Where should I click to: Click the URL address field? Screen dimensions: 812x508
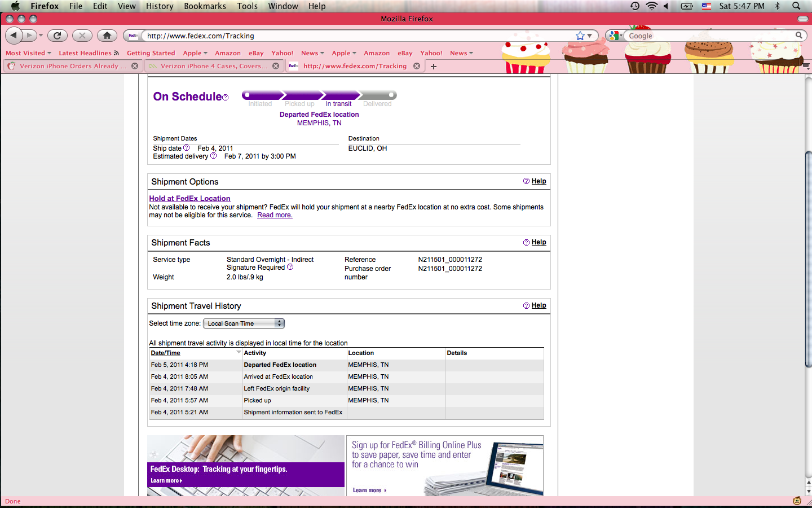(358, 36)
